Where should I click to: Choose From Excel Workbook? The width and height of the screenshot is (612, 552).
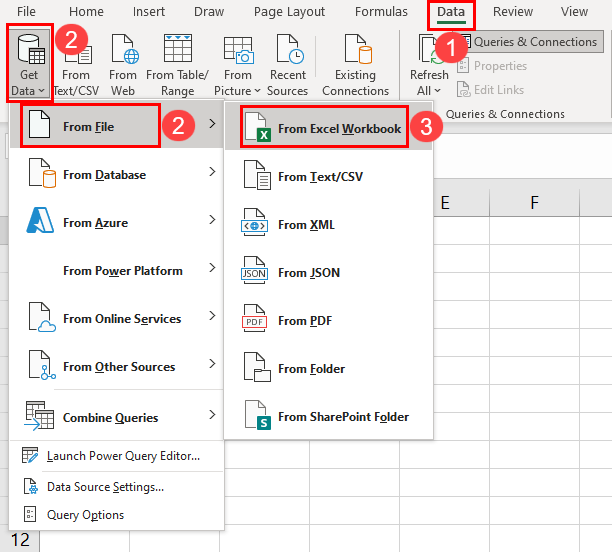329,127
